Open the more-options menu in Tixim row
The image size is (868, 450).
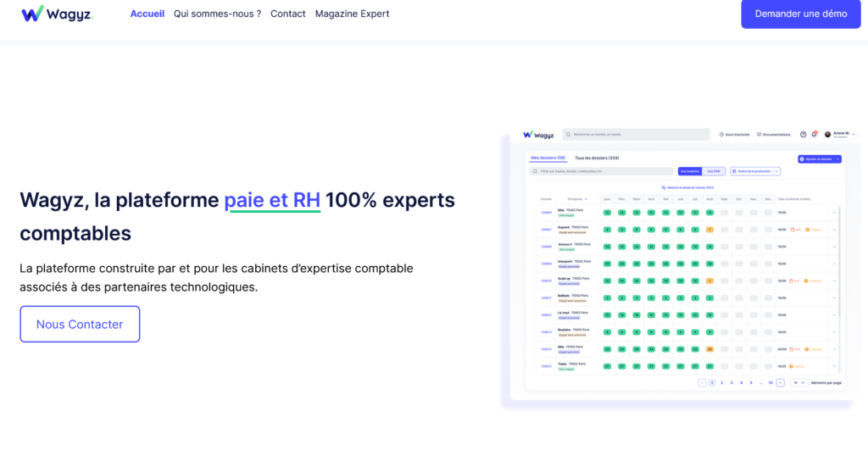[834, 366]
